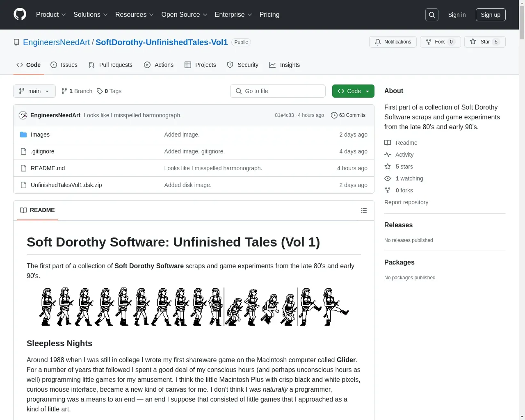Click the Images folder icon
Screen dimensions: 525x420
point(23,135)
